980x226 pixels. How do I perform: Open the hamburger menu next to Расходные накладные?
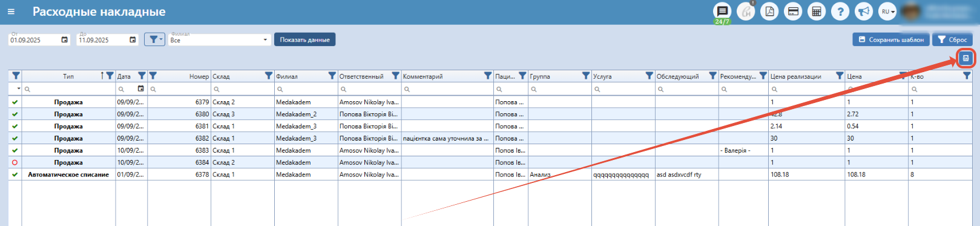click(x=11, y=12)
